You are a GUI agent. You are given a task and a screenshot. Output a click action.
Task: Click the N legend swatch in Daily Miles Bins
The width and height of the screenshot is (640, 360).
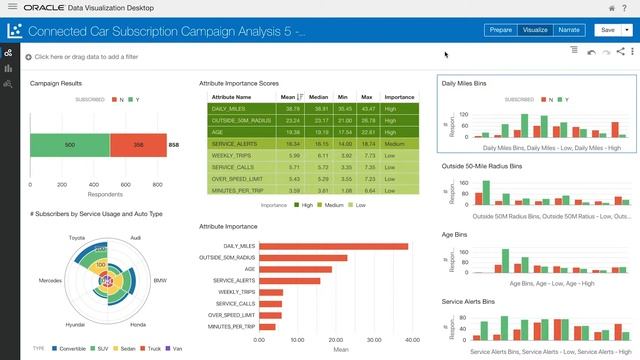(544, 100)
